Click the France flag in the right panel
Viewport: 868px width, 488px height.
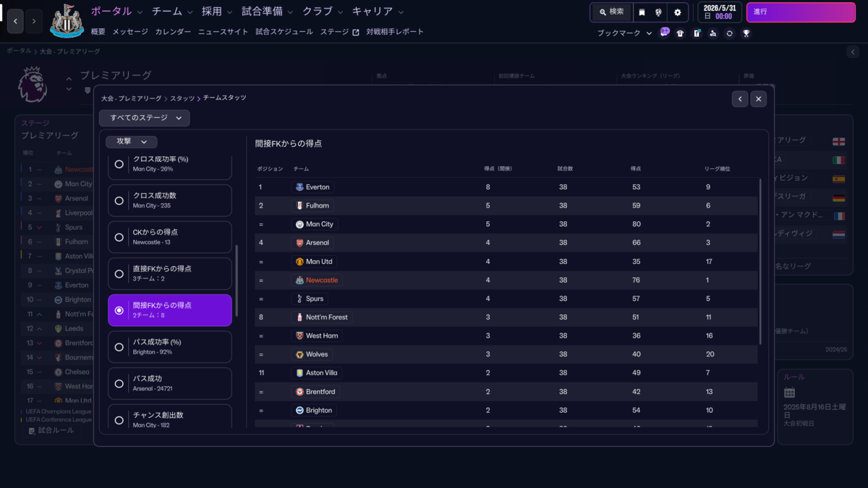[839, 216]
